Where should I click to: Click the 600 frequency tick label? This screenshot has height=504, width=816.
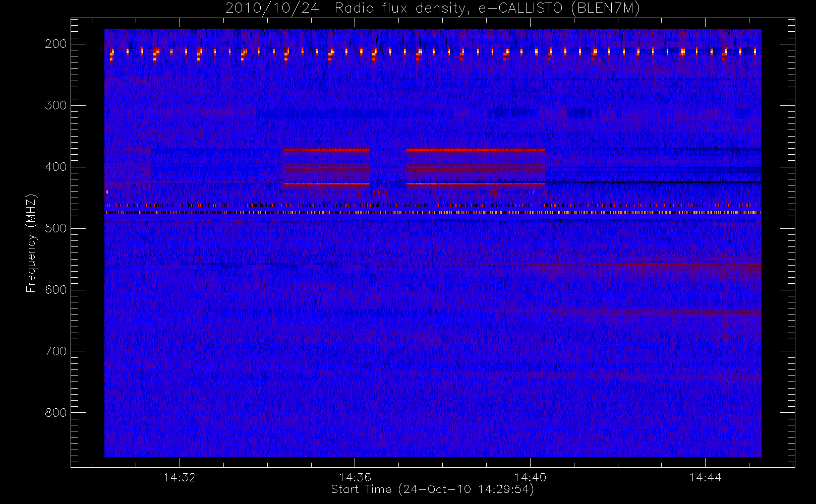coord(56,290)
